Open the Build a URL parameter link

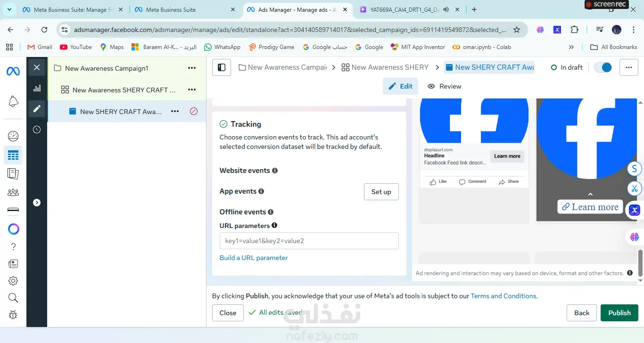pos(254,258)
